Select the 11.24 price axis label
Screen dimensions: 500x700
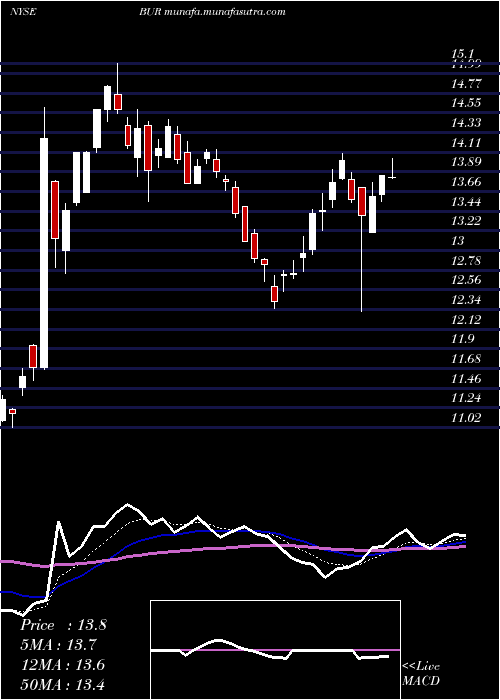tap(466, 398)
